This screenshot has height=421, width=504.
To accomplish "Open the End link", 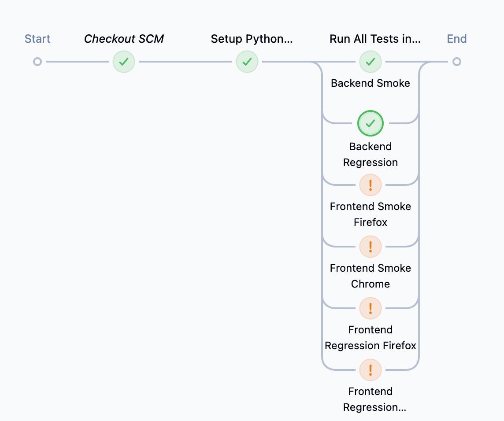I will coord(456,39).
